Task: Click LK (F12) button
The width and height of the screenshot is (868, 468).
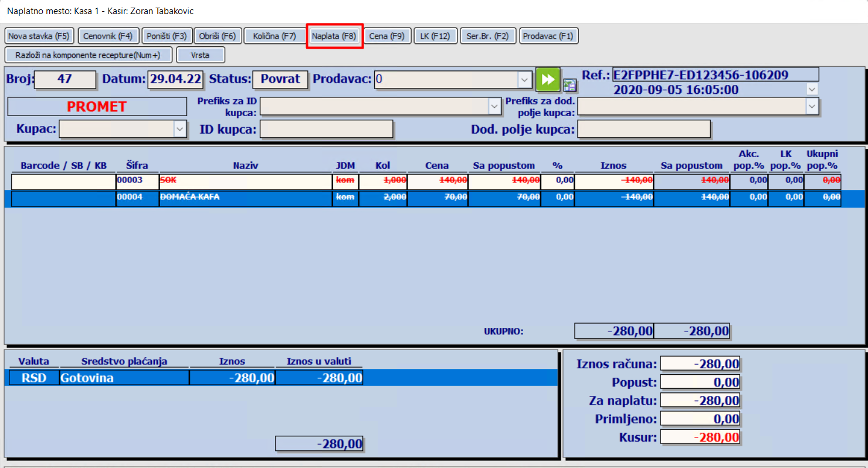Action: [x=435, y=36]
